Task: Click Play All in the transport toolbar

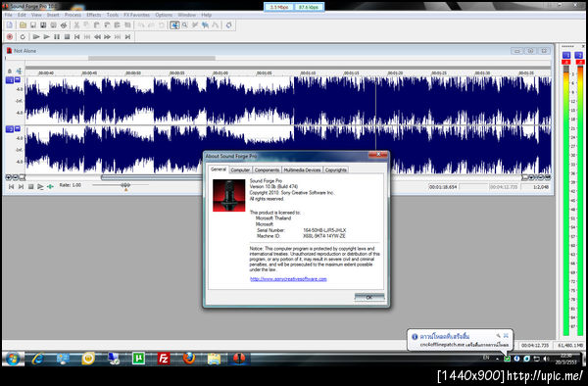Action: pos(36,36)
